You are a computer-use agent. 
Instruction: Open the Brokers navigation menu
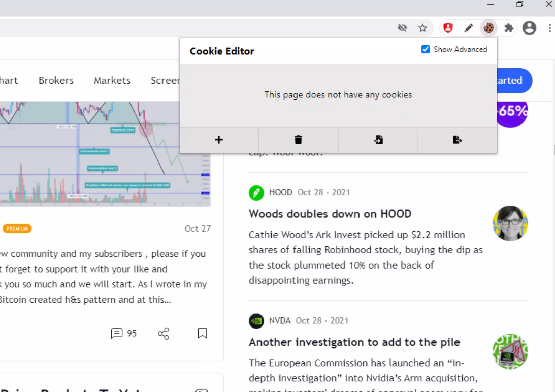tap(56, 80)
